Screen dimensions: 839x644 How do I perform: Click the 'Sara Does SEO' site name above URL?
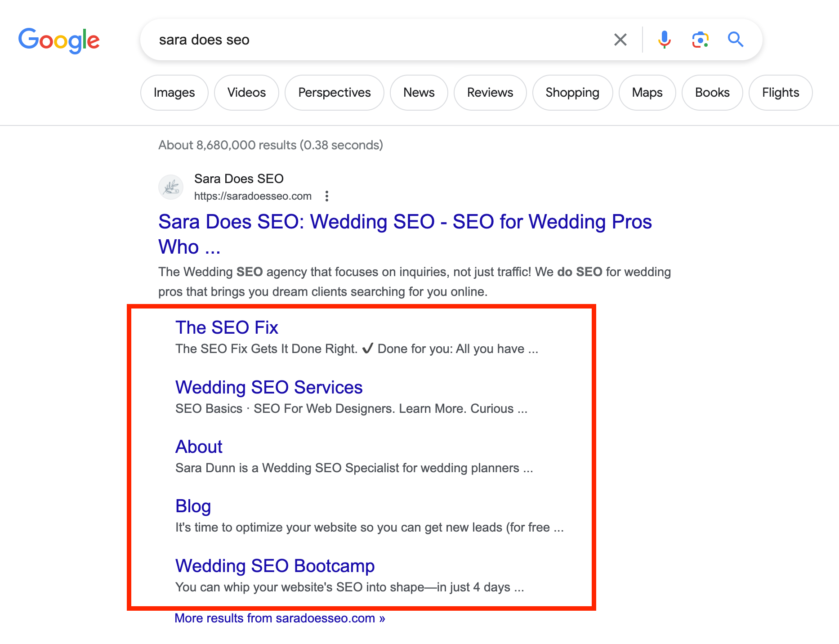tap(239, 179)
